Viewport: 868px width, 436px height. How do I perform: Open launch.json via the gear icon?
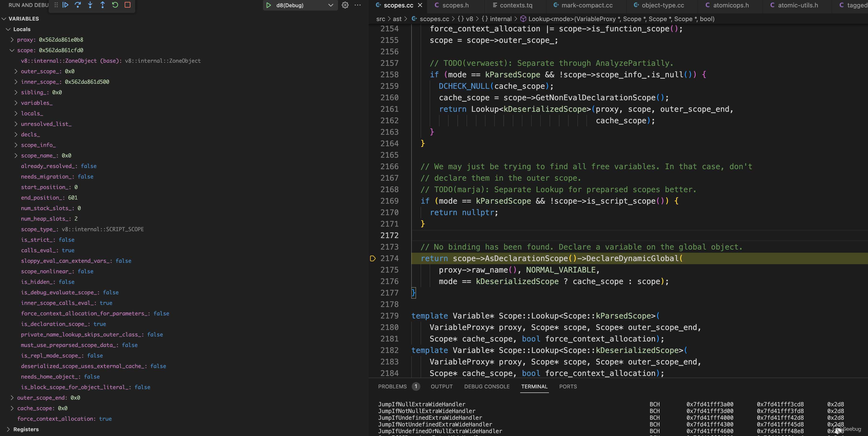pos(345,5)
